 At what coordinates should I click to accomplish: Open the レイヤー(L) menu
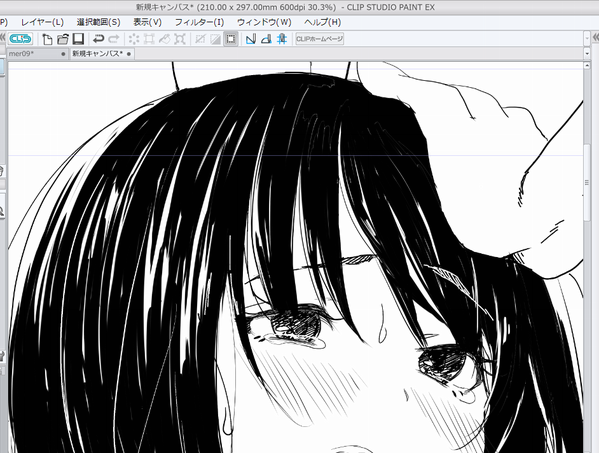(42, 22)
